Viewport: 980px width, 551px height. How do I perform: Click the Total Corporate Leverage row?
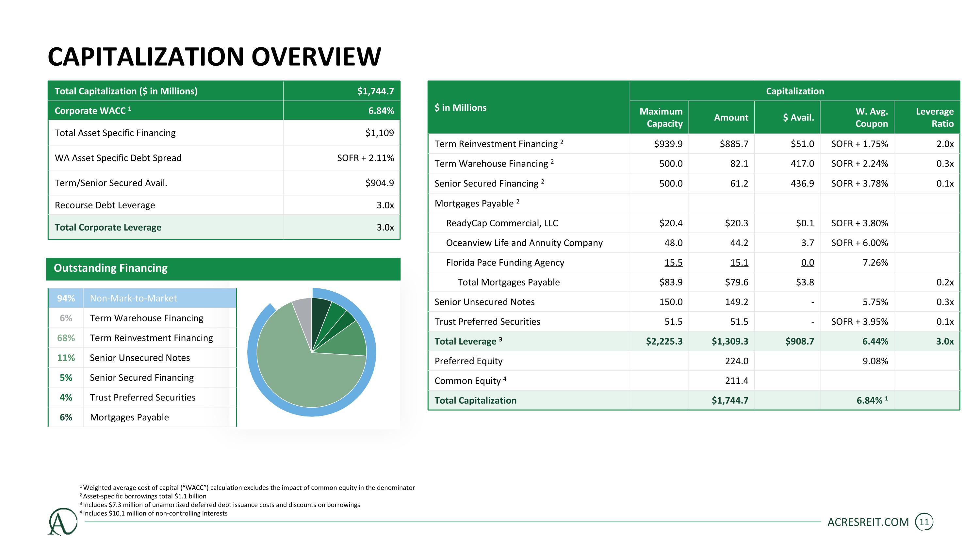click(x=108, y=227)
